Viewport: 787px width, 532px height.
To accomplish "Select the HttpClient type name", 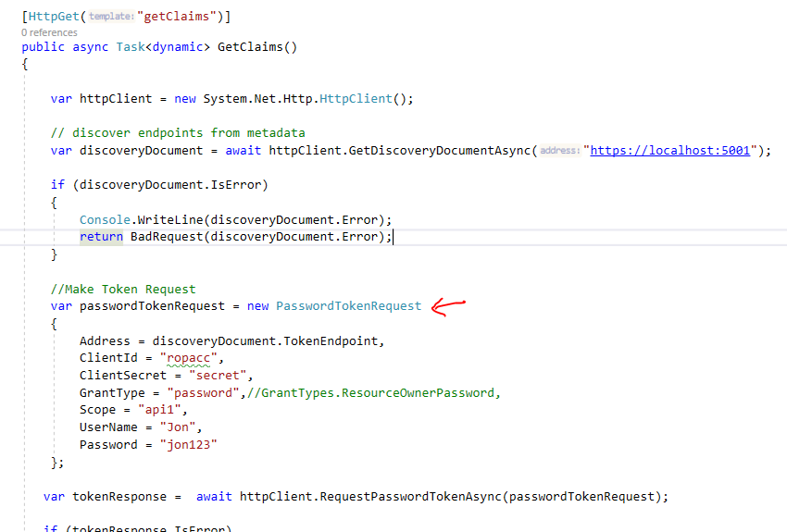I will pos(356,99).
